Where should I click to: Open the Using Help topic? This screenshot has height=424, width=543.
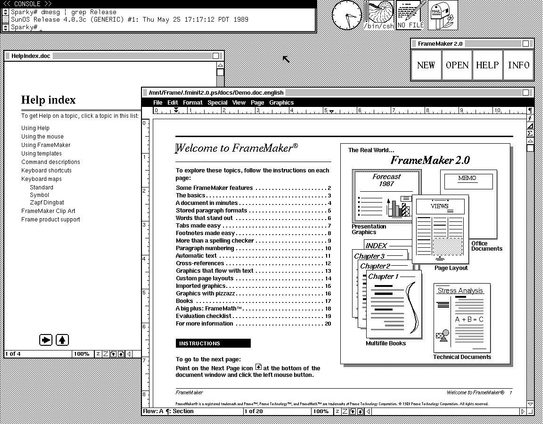pyautogui.click(x=35, y=128)
